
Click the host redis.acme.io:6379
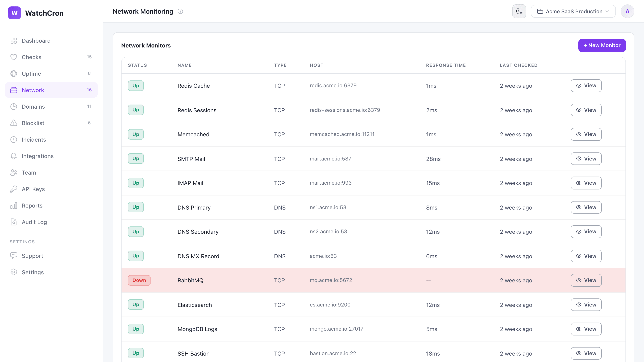click(x=333, y=85)
